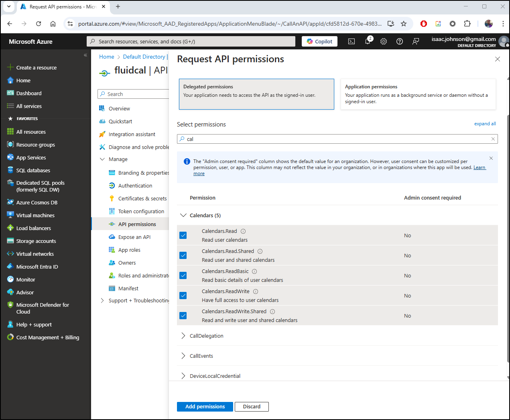Click the permission search field

337,139
